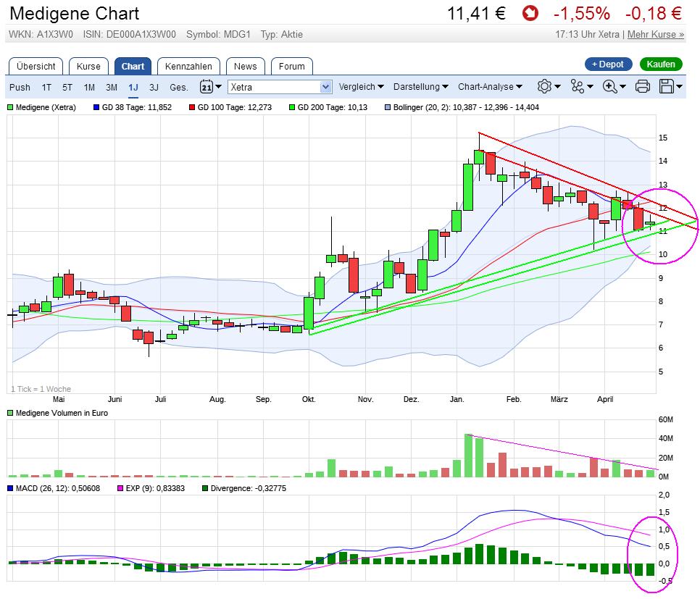Image resolution: width=700 pixels, height=599 pixels.
Task: Select the 1J time range
Action: 133,87
